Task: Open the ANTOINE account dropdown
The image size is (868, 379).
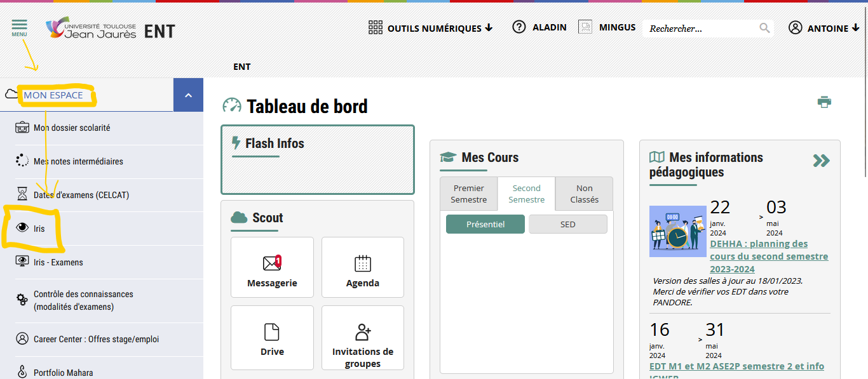Action: pos(833,29)
